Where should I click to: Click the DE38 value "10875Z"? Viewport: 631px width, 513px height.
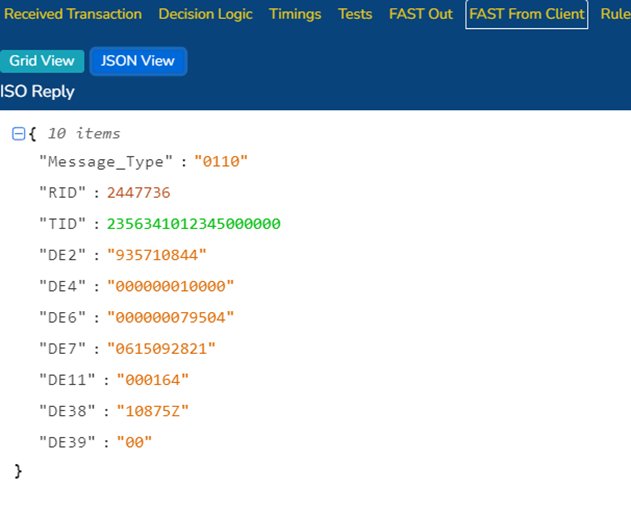pos(153,411)
